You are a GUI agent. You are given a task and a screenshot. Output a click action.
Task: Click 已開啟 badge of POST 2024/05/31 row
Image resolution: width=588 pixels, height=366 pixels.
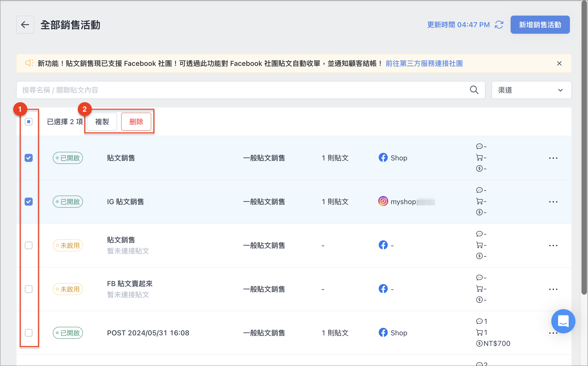pyautogui.click(x=68, y=333)
